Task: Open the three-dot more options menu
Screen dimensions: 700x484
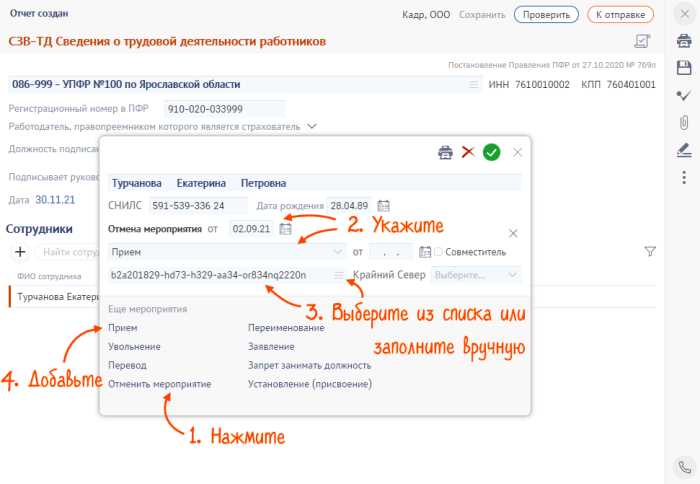Action: point(684,177)
